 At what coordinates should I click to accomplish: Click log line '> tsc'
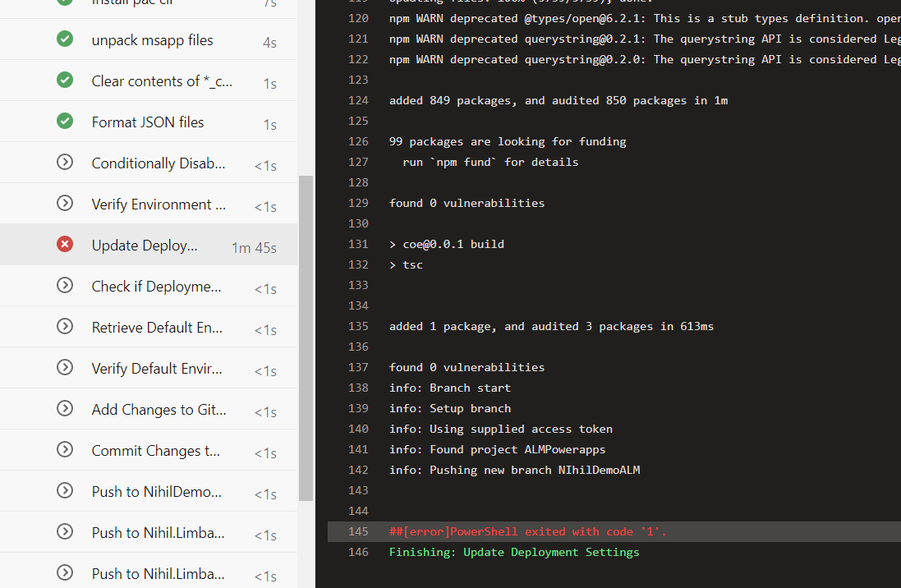pyautogui.click(x=406, y=265)
